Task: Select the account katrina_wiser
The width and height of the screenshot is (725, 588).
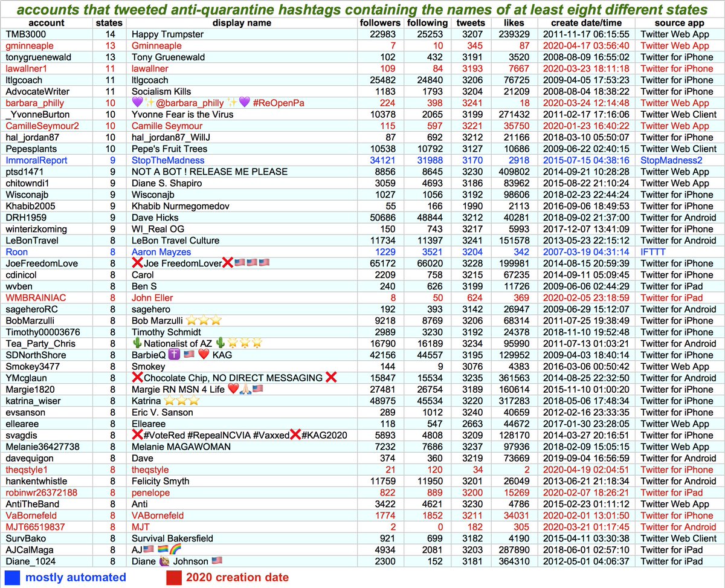Action: click(33, 401)
